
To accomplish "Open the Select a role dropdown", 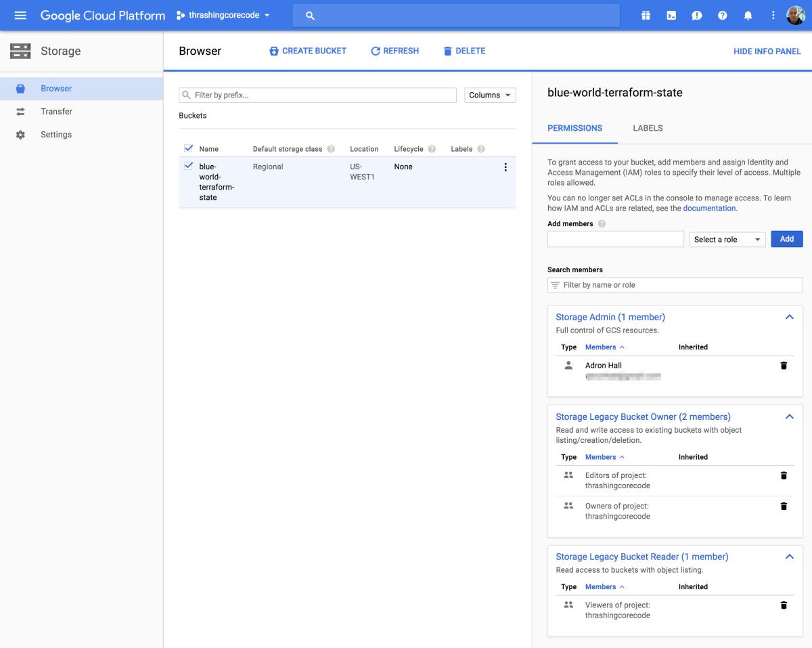I will click(727, 239).
